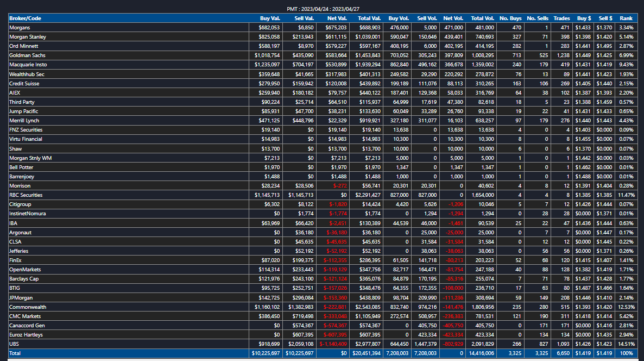This screenshot has height=361, width=644.
Task: Select the InstinetNomura broker name
Action: click(x=28, y=214)
